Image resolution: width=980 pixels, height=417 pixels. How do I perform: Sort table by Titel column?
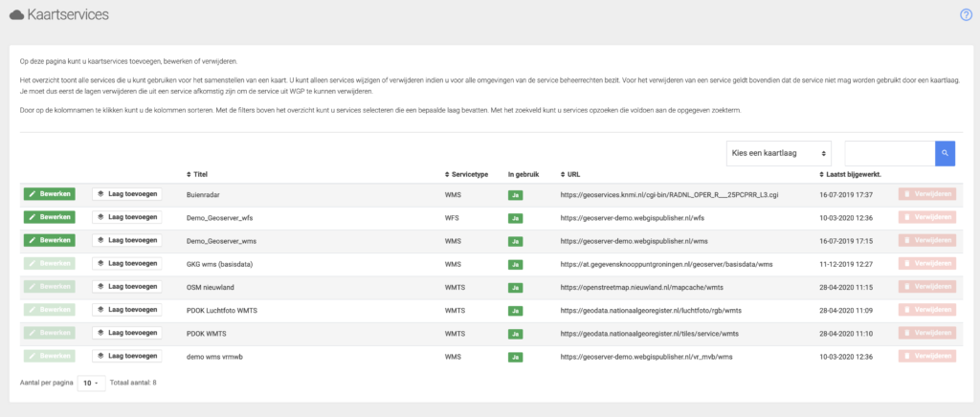(x=197, y=174)
